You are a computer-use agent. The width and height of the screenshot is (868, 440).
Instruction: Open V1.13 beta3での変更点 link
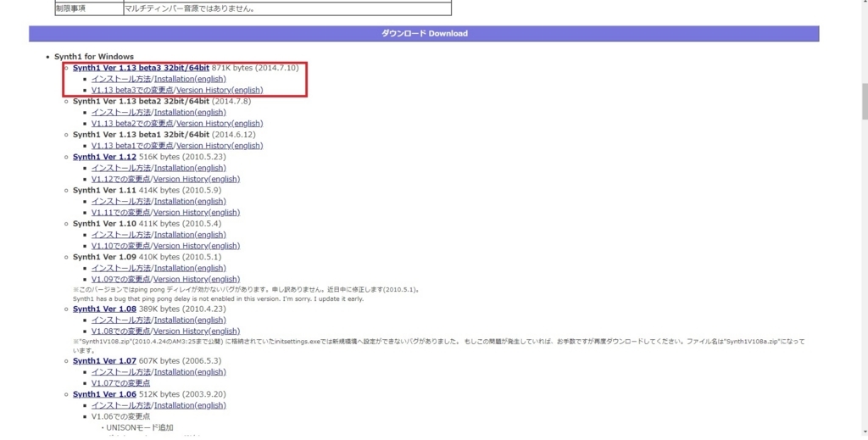[132, 90]
